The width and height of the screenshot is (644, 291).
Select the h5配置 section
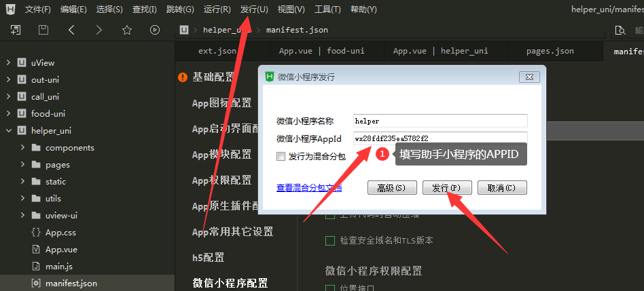pyautogui.click(x=209, y=258)
